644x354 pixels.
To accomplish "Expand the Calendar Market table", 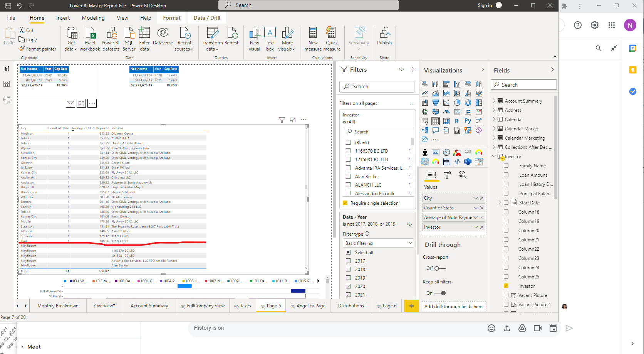I will (x=494, y=128).
